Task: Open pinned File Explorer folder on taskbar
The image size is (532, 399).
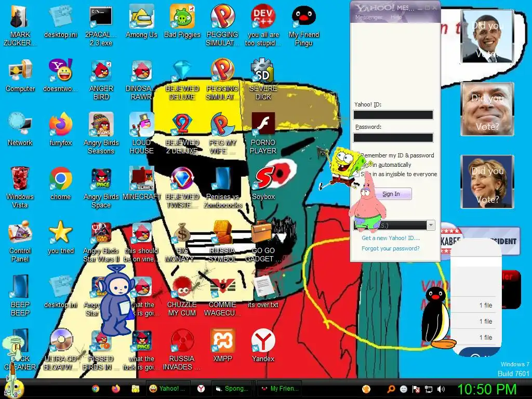Action: pyautogui.click(x=136, y=389)
